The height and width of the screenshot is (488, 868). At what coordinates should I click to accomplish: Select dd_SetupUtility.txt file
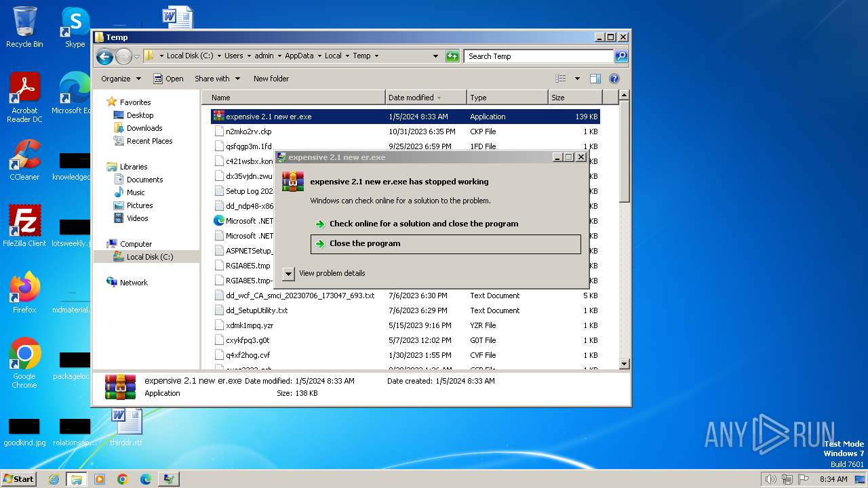click(406, 310)
